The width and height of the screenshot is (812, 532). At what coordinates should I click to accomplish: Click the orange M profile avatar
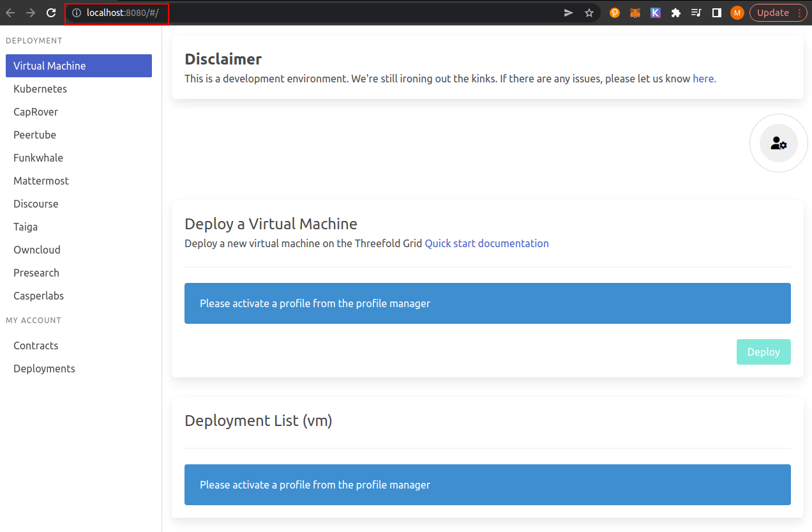[737, 12]
